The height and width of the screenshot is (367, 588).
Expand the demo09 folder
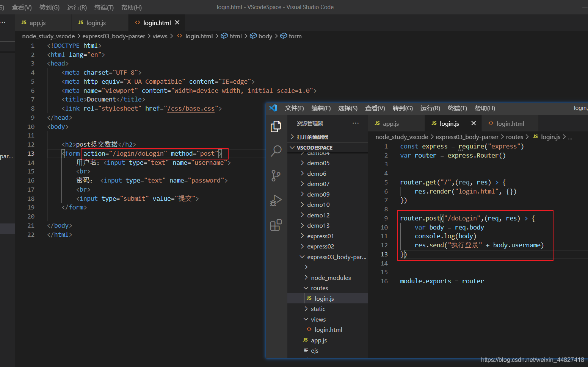coord(302,194)
